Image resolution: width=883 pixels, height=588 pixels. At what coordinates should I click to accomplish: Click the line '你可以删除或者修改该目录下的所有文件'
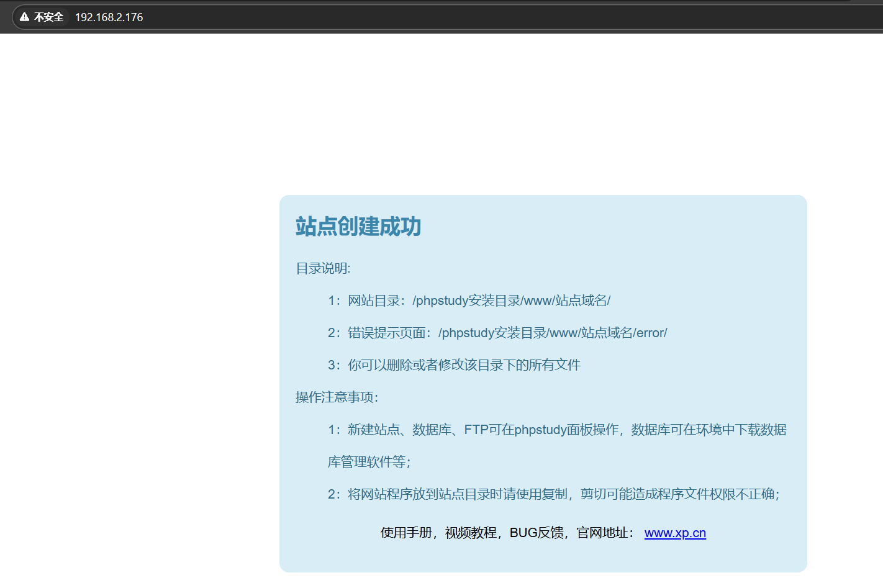click(454, 365)
